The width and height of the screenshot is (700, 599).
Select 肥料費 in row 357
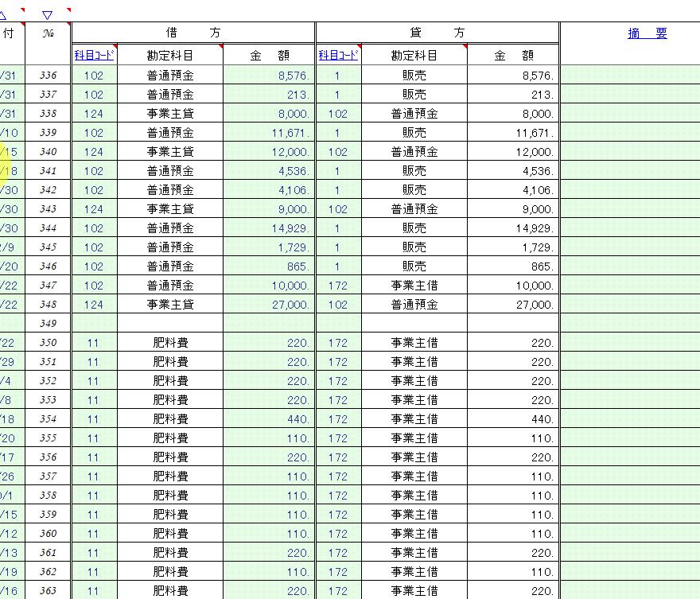(170, 476)
